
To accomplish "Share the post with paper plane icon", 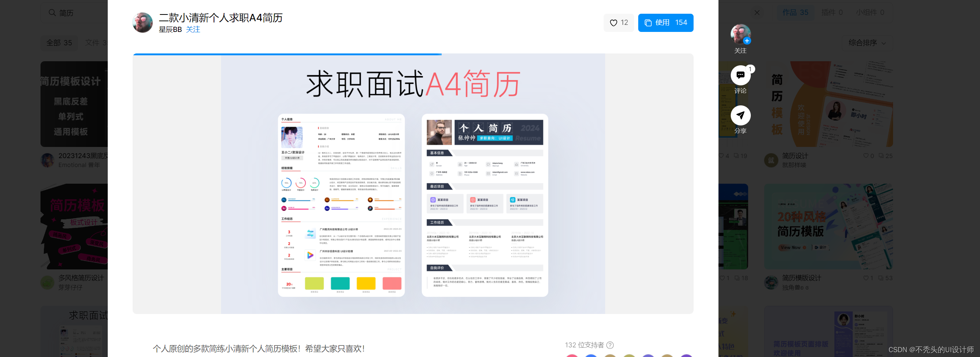I will click(740, 115).
